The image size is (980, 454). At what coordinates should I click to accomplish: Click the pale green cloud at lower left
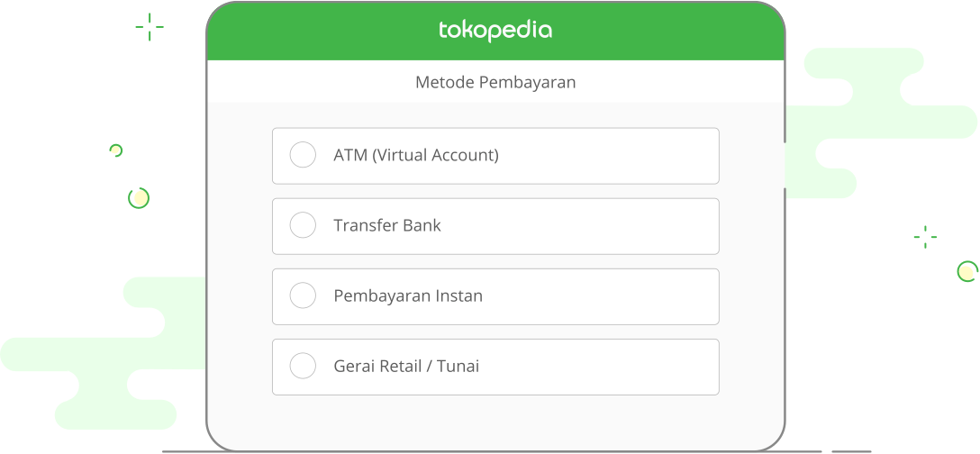(x=103, y=353)
